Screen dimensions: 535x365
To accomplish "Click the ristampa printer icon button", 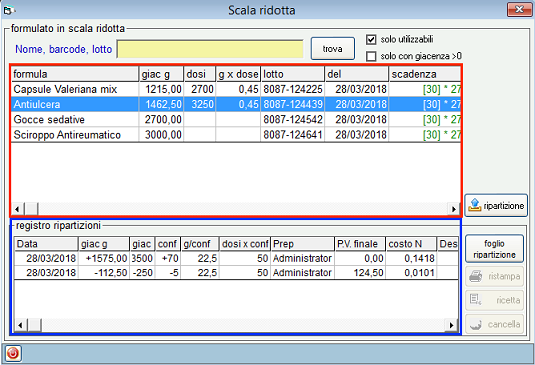I will 494,276.
